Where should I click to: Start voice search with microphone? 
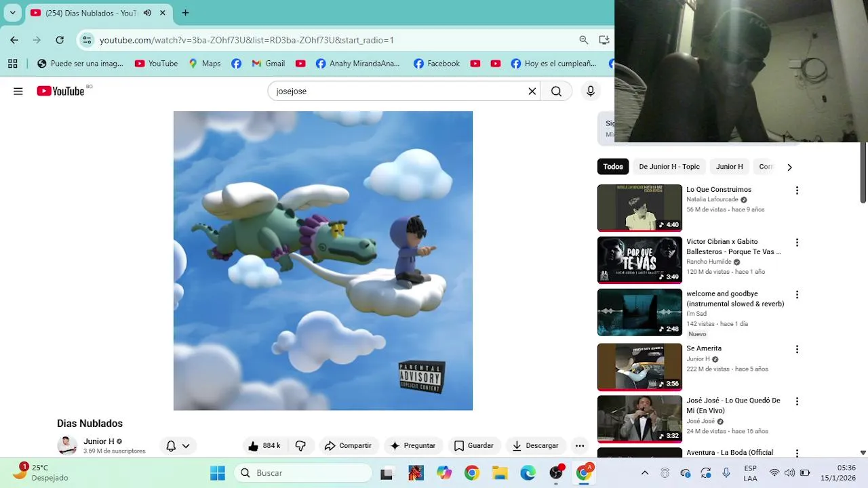point(591,91)
